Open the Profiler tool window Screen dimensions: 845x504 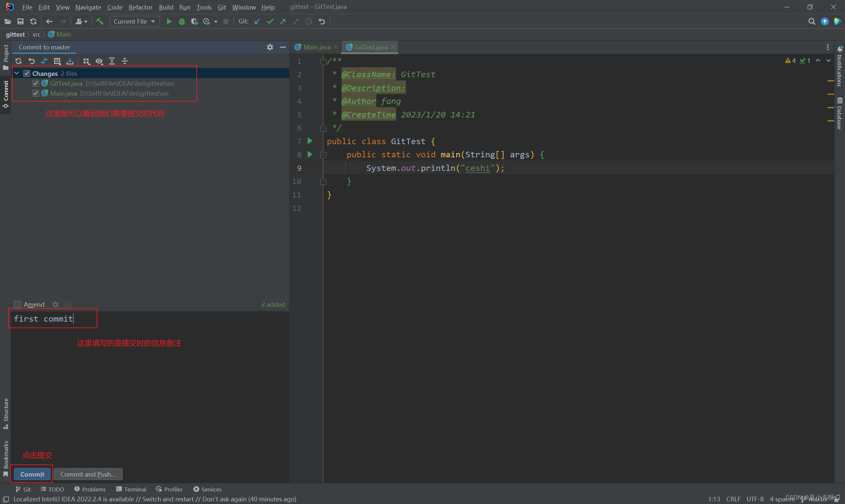tap(169, 489)
